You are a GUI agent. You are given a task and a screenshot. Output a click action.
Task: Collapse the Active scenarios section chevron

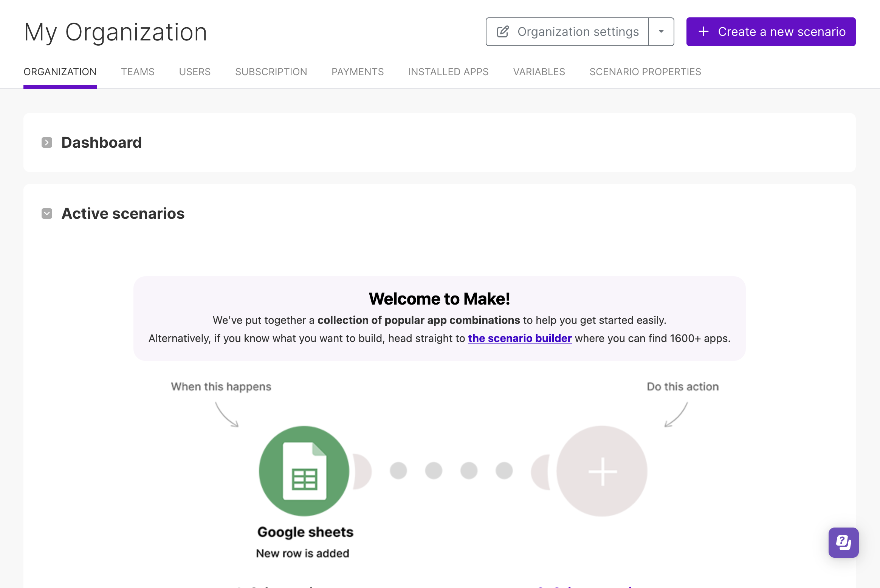click(47, 214)
